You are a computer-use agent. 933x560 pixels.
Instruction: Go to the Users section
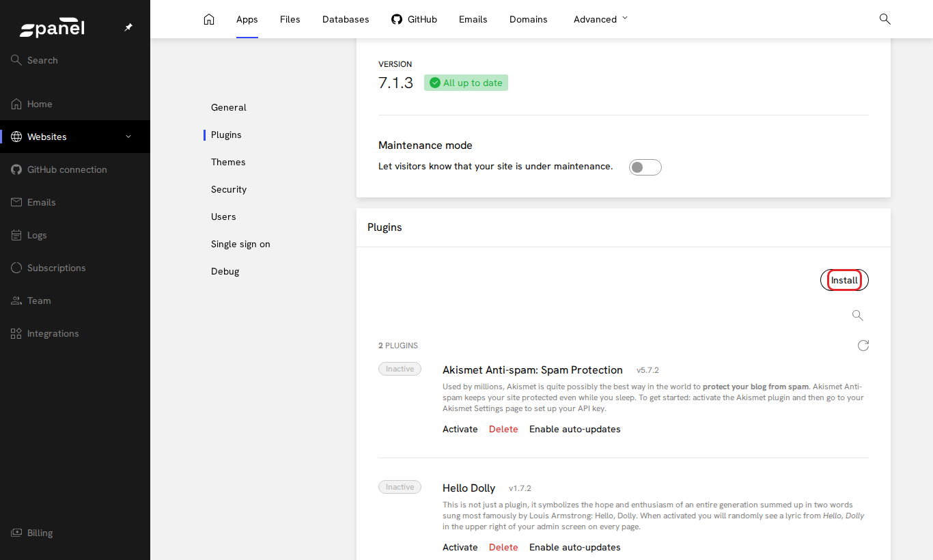pos(223,216)
